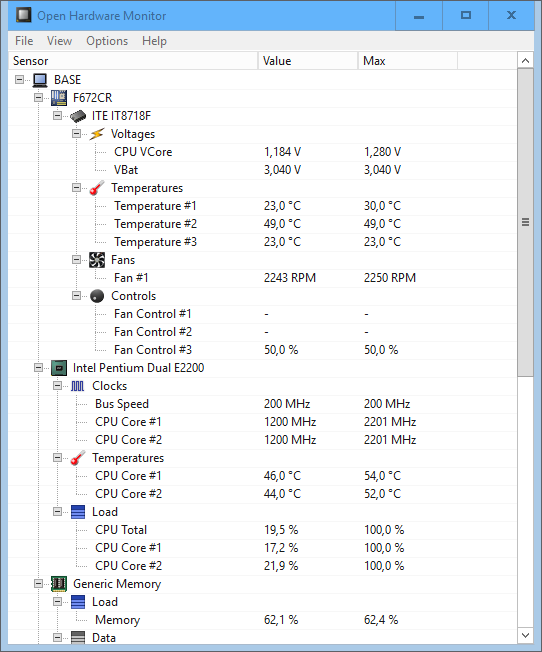
Task: Click the Data icon under Generic Memory
Action: pos(78,637)
